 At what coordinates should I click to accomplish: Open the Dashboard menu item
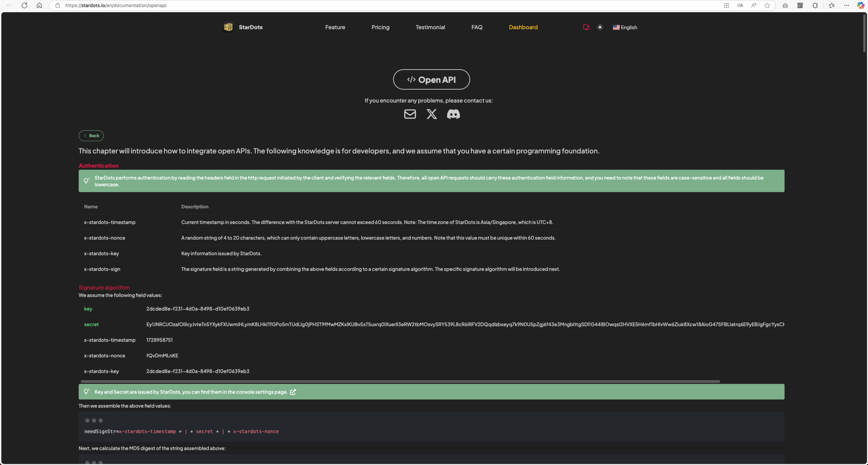523,27
